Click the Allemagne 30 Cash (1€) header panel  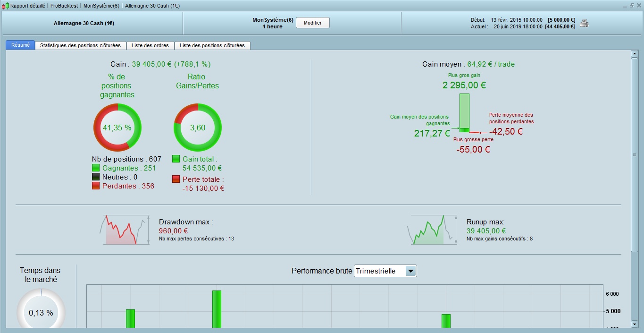point(92,23)
